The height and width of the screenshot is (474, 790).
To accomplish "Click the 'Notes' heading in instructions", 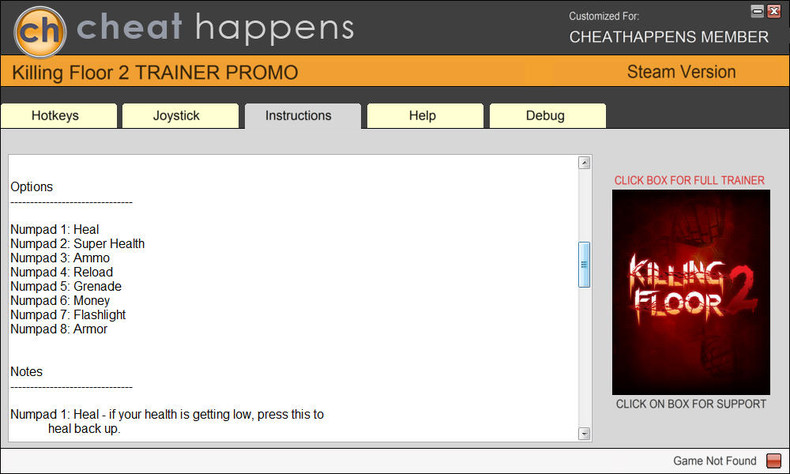I will 26,372.
